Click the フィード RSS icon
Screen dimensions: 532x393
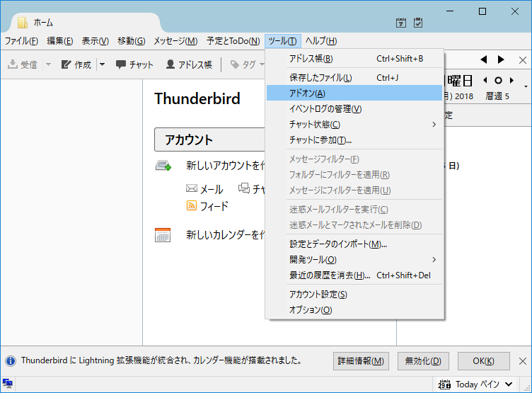(x=191, y=205)
